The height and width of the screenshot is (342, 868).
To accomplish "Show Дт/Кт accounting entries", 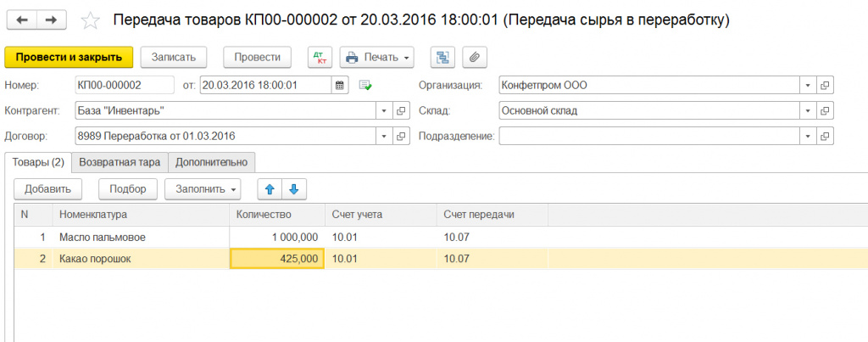I will coord(320,57).
